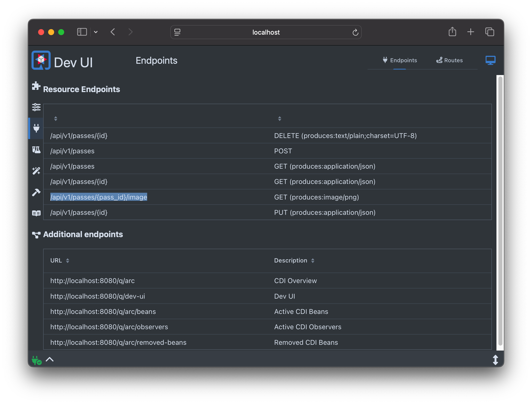
Task: Select the Endpoints tab
Action: (400, 60)
